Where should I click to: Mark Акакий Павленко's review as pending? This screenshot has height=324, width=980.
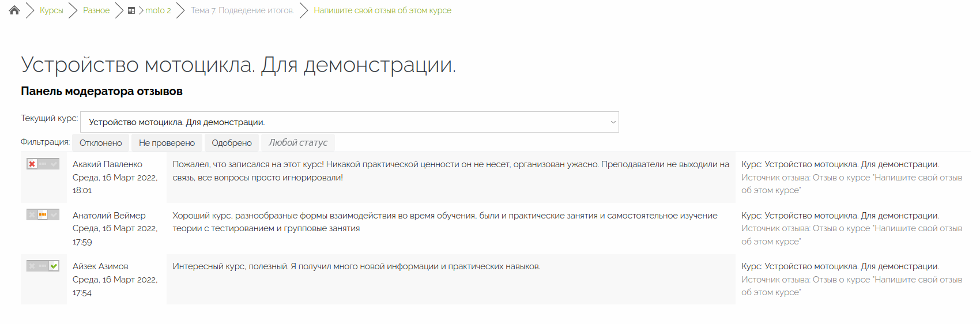43,164
